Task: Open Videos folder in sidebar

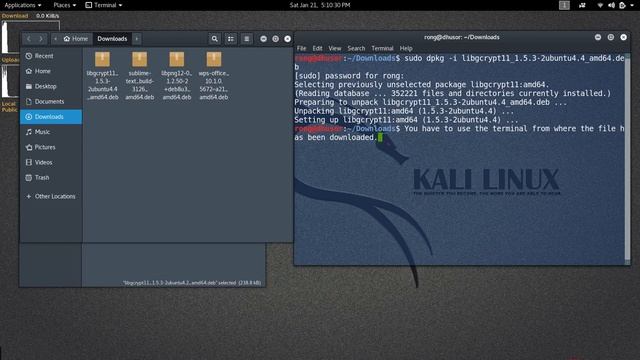Action: click(51, 162)
